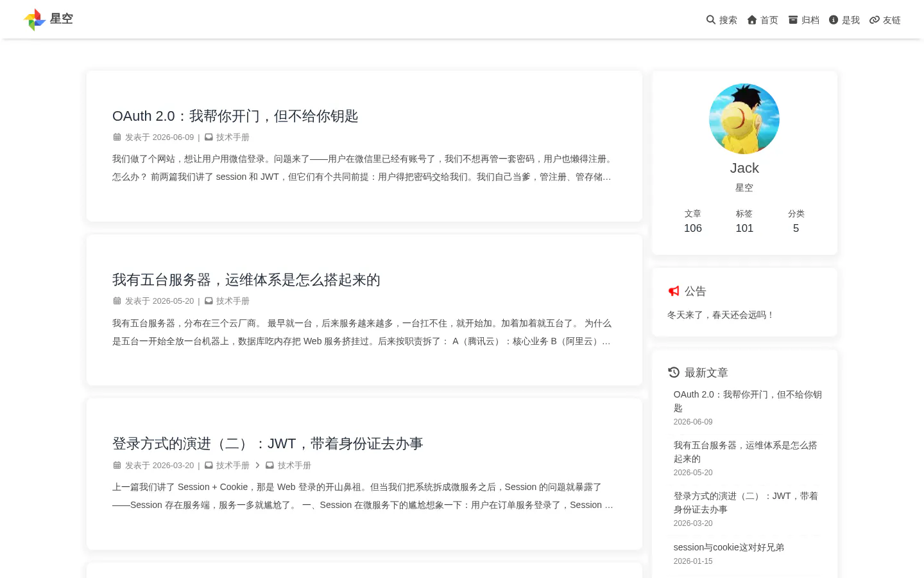The height and width of the screenshot is (578, 924).
Task: Click the megaphone icon beside 公告
Action: click(674, 291)
